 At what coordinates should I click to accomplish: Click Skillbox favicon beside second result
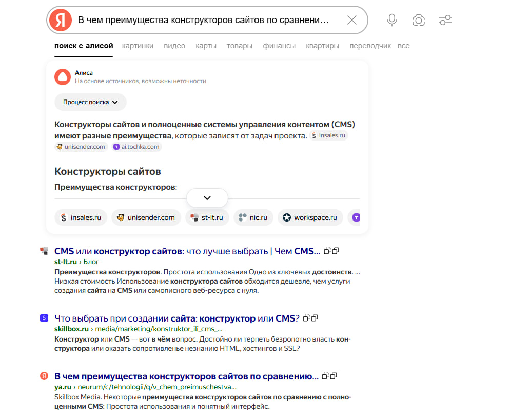(44, 318)
